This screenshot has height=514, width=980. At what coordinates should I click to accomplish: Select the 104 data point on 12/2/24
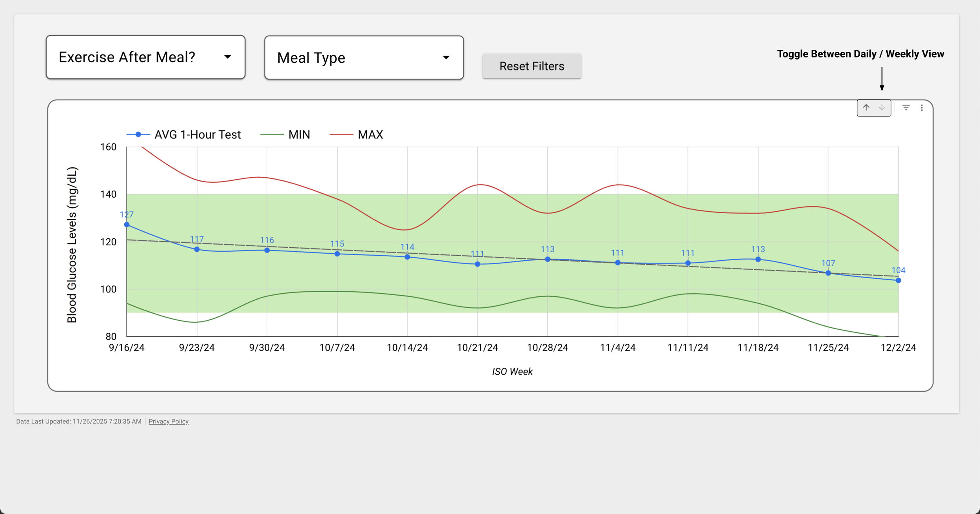898,280
